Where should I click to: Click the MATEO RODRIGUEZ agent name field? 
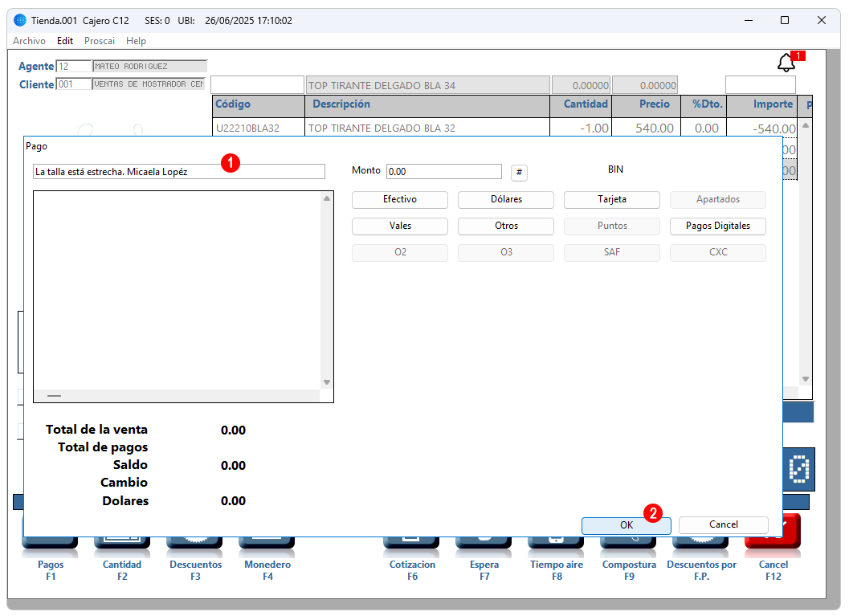tap(150, 66)
